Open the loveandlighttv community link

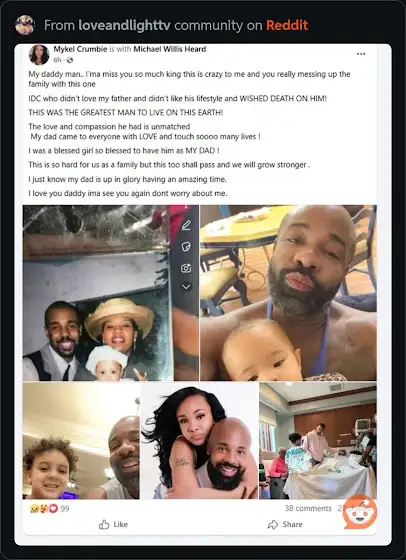[x=124, y=25]
